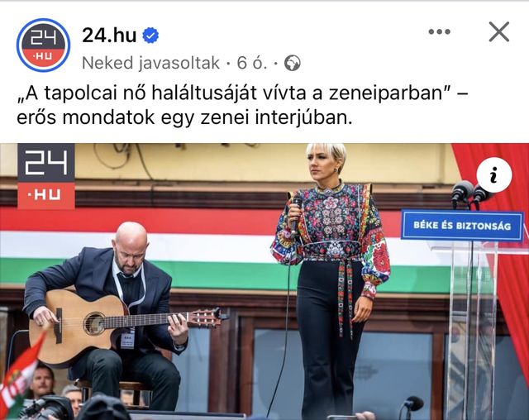Dismiss the suggested post with X
Viewport: 529px width, 420px height.
coord(499,32)
